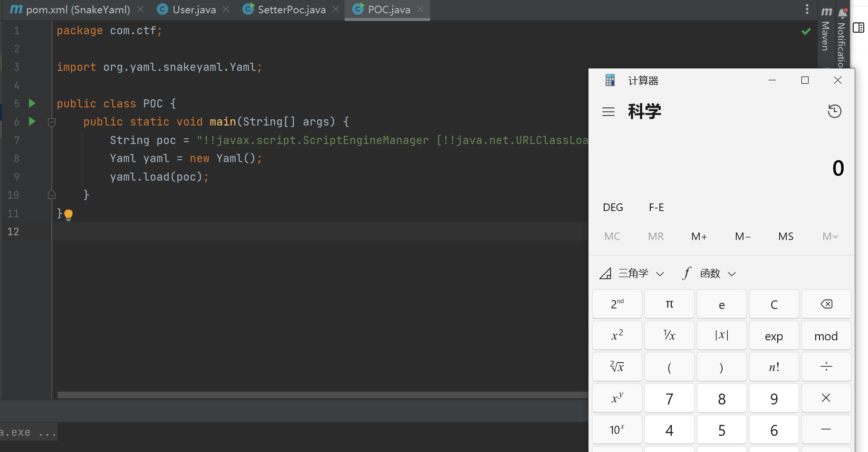
Task: Run the POC class using gutter arrow
Action: [x=32, y=103]
